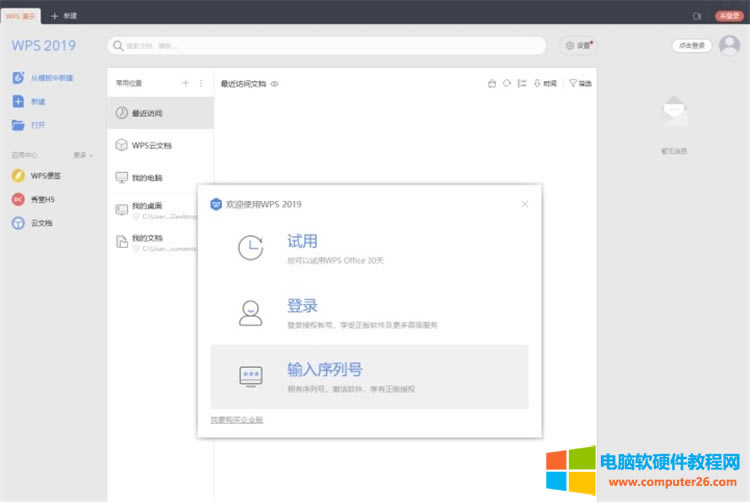The height and width of the screenshot is (502, 750).
Task: Select 我的桌面 location
Action: (153, 210)
